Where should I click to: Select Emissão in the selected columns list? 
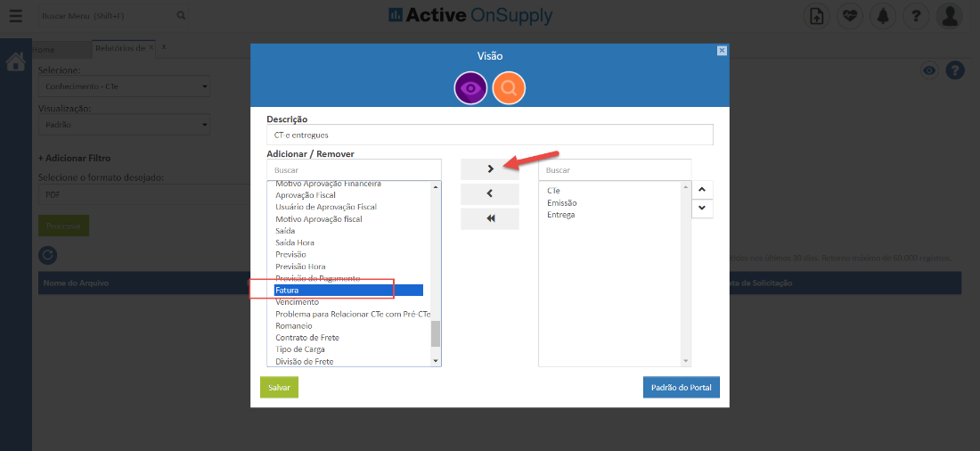click(562, 202)
